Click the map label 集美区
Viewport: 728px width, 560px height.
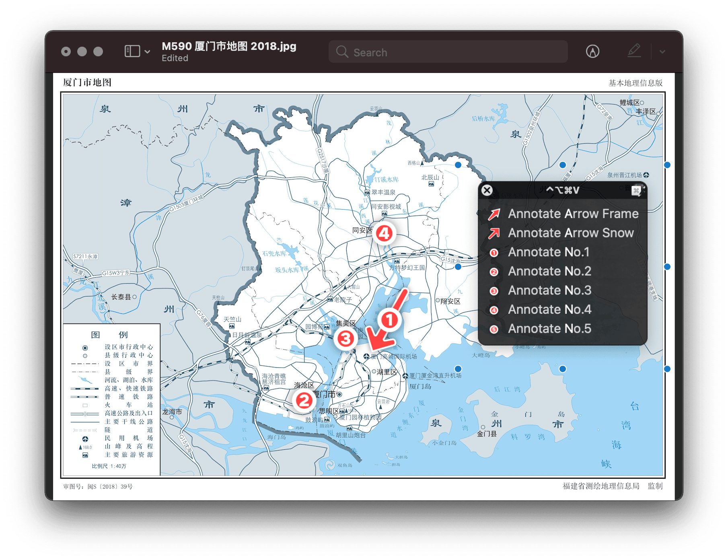pyautogui.click(x=346, y=323)
